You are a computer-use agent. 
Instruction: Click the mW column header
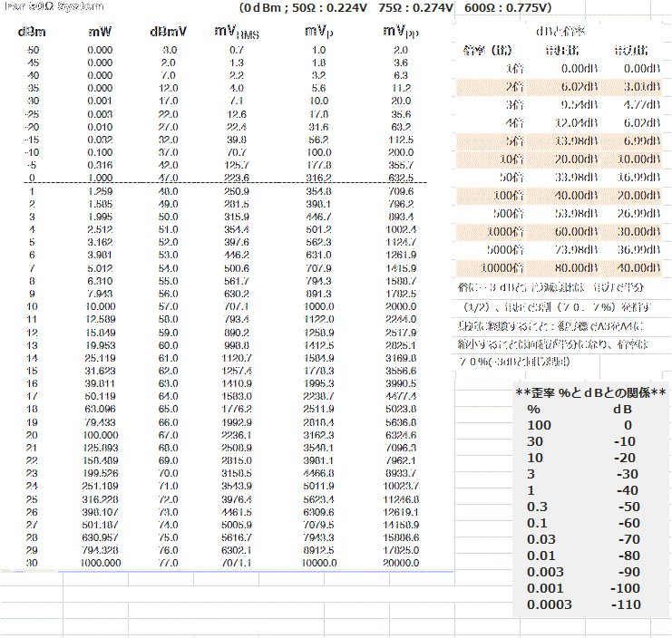[x=100, y=32]
